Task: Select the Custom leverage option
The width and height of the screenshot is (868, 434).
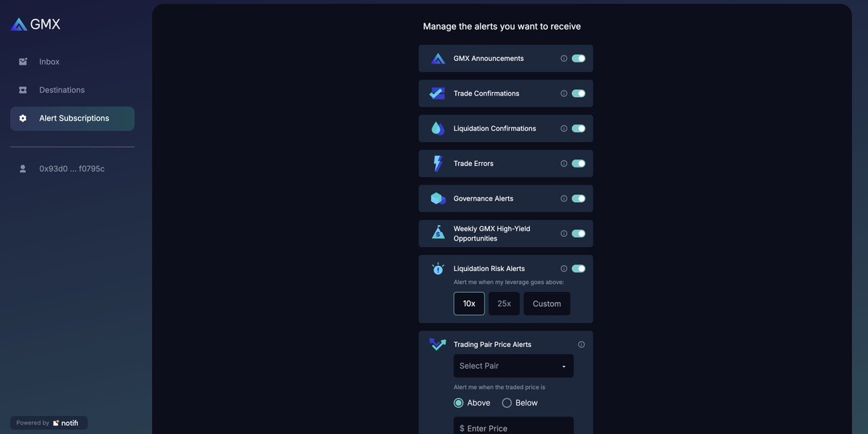Action: click(x=547, y=304)
